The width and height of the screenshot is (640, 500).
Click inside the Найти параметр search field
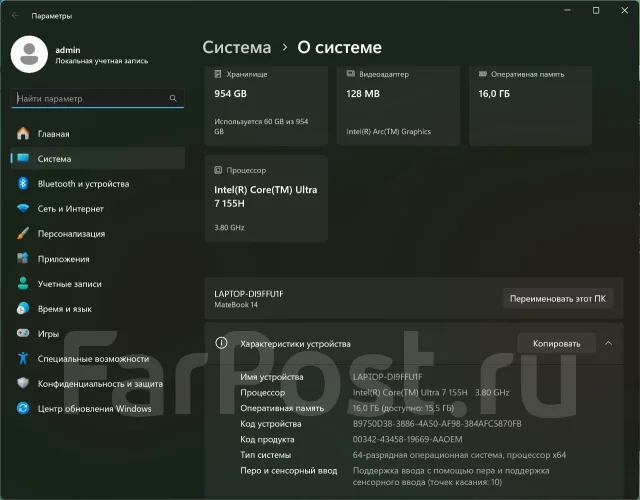point(97,98)
